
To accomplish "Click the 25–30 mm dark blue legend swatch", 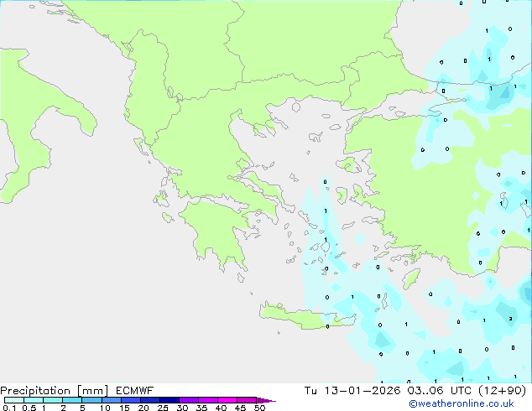I will pos(170,400).
